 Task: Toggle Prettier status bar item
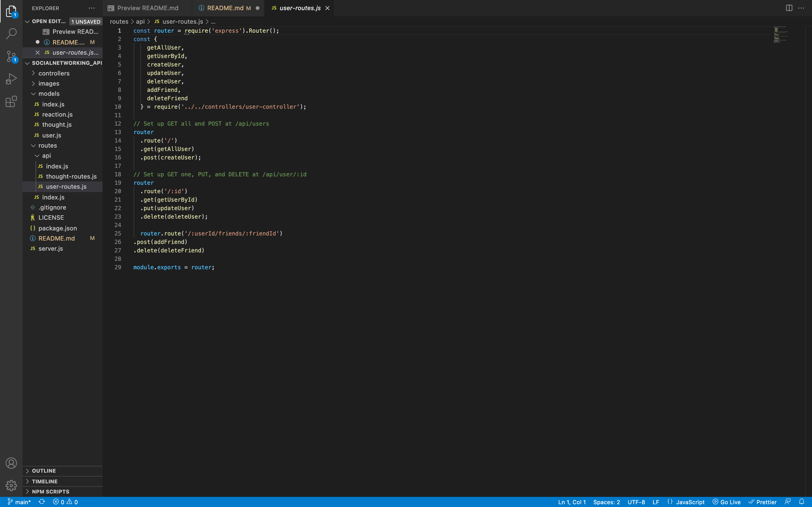tap(763, 502)
